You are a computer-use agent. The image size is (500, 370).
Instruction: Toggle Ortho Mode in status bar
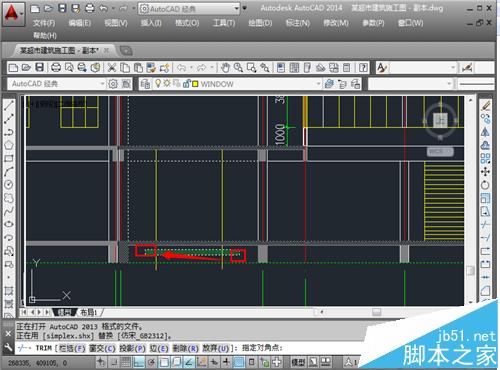[139, 362]
